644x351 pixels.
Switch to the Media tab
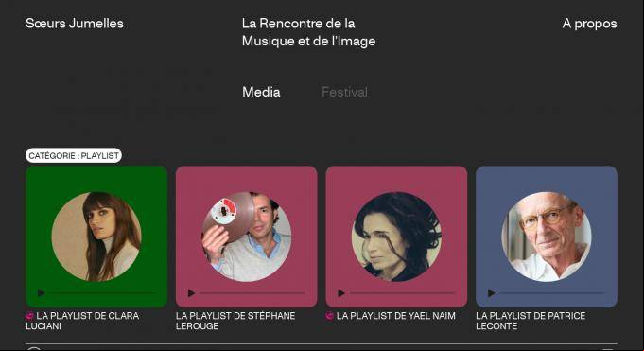coord(261,92)
